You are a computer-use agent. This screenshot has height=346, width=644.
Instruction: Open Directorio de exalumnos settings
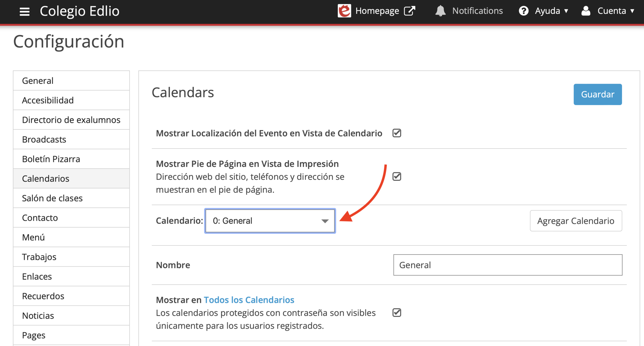pos(71,120)
